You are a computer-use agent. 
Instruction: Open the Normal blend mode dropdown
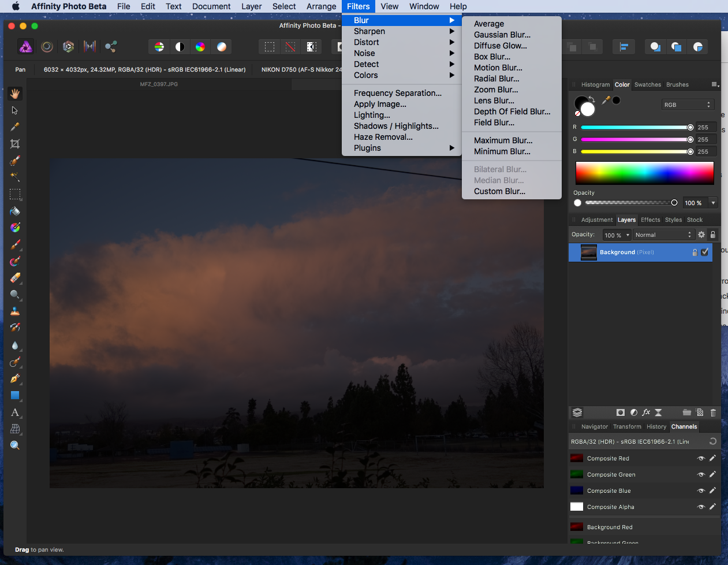point(663,235)
